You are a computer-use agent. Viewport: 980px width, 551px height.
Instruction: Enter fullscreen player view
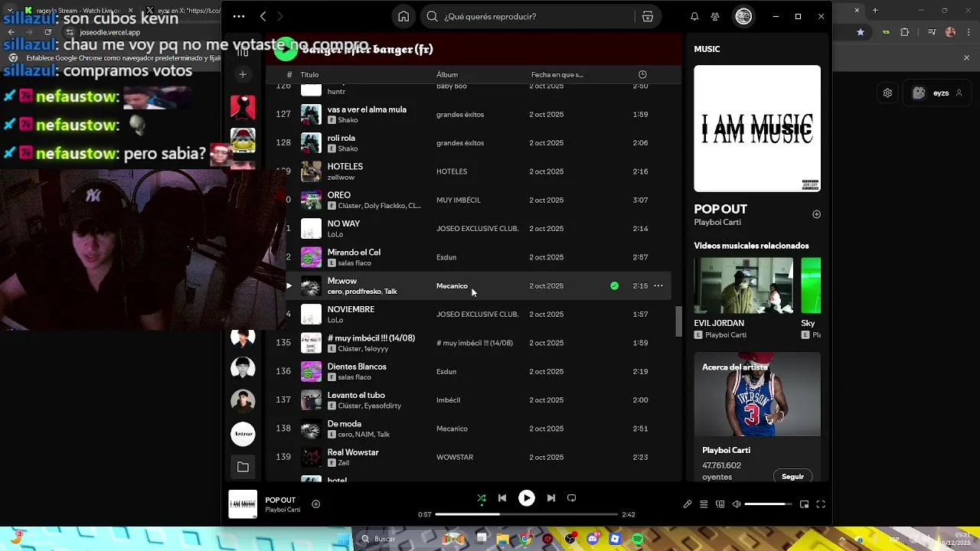821,504
